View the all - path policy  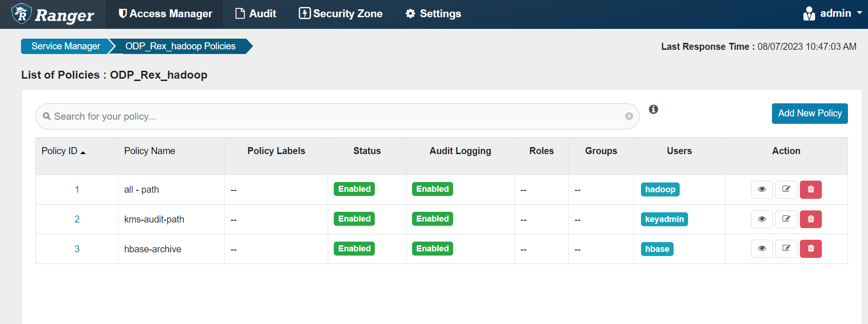pyautogui.click(x=762, y=189)
